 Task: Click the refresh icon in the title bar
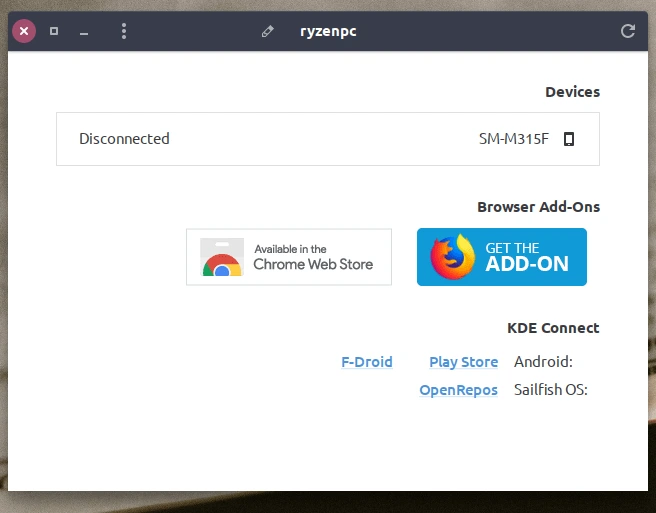[x=628, y=31]
